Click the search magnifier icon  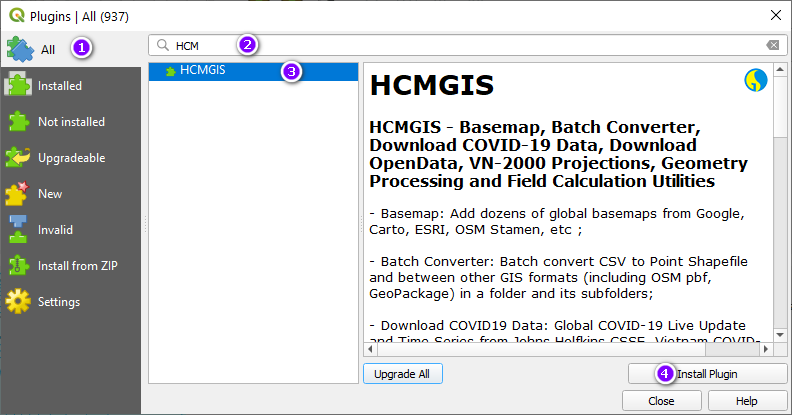tap(163, 45)
